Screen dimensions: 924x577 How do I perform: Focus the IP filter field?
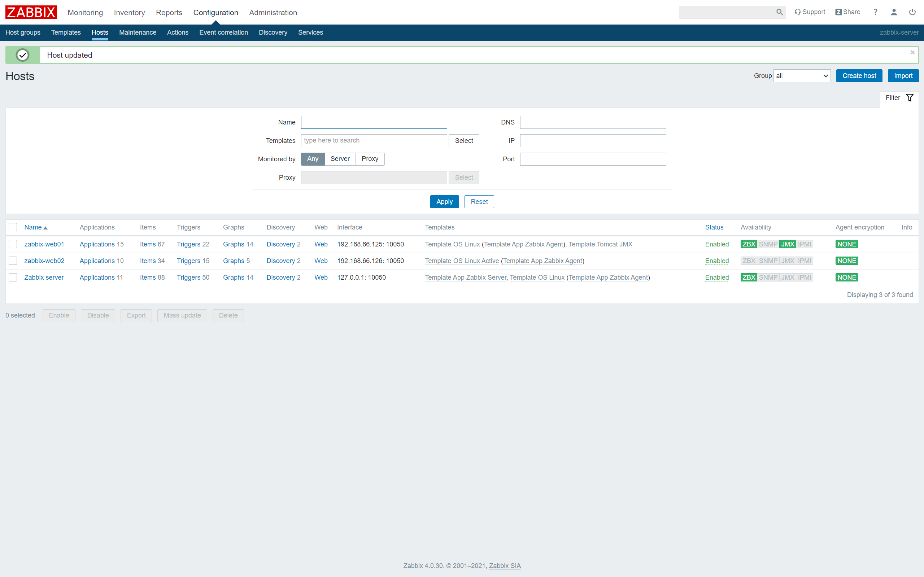point(593,140)
